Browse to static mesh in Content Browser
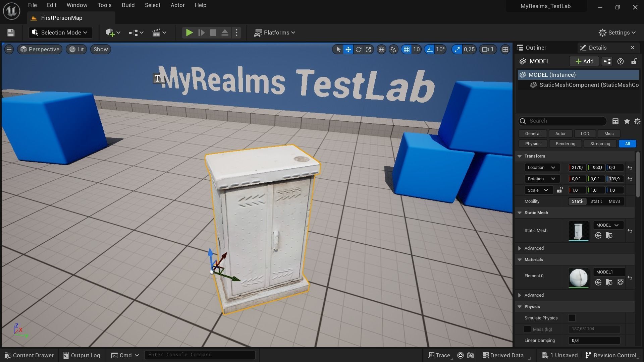This screenshot has width=644, height=362. click(609, 236)
